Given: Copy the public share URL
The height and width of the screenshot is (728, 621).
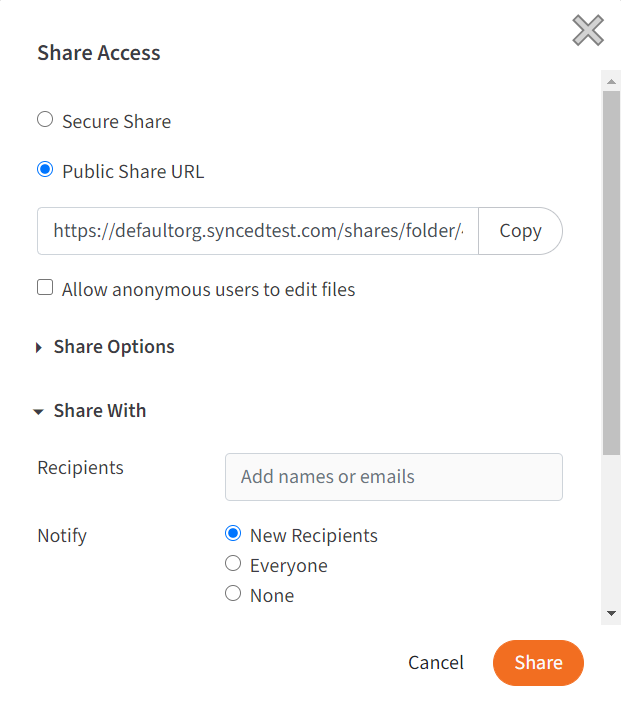Looking at the screenshot, I should point(520,231).
